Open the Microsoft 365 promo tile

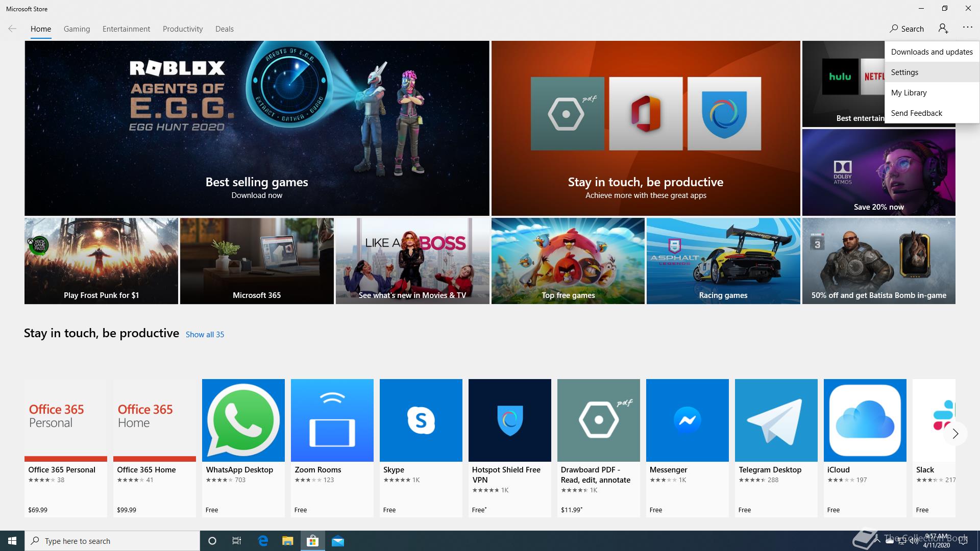[x=257, y=261]
